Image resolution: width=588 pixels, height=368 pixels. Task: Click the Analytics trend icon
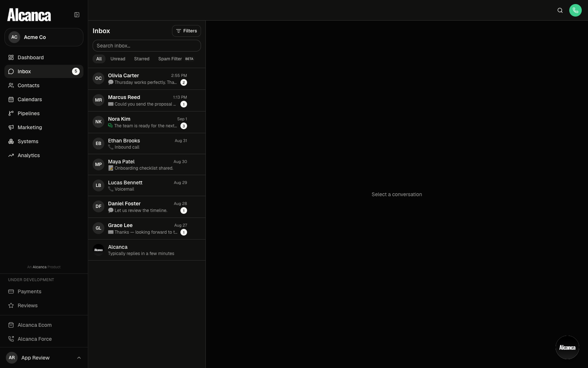pos(11,155)
